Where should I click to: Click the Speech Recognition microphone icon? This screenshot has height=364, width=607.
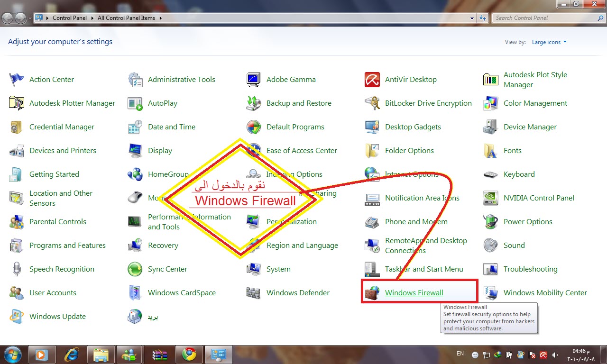17,269
